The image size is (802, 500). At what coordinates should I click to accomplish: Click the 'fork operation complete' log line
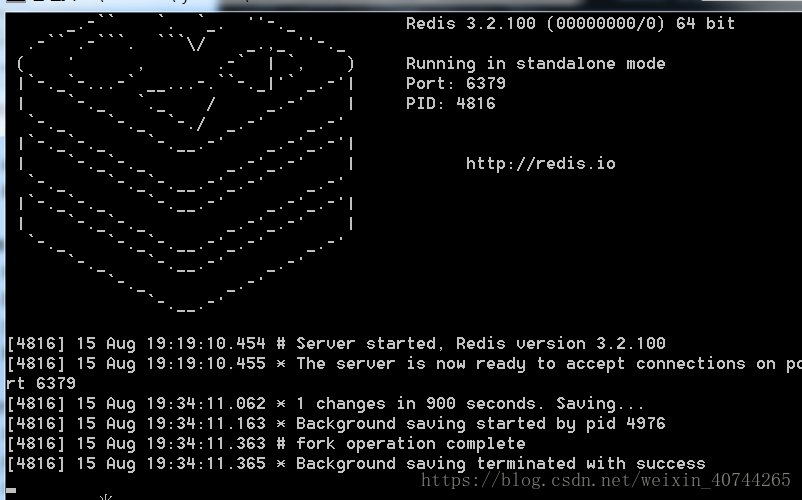(x=266, y=443)
